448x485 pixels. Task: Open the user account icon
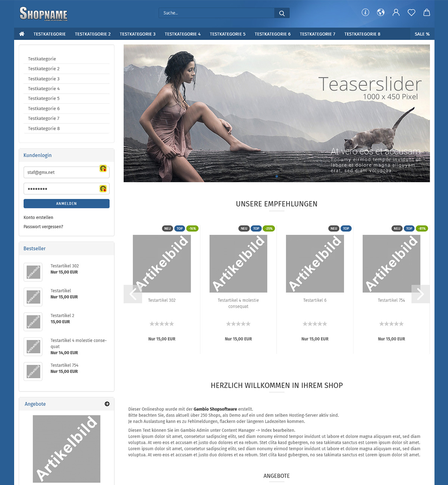pos(396,12)
